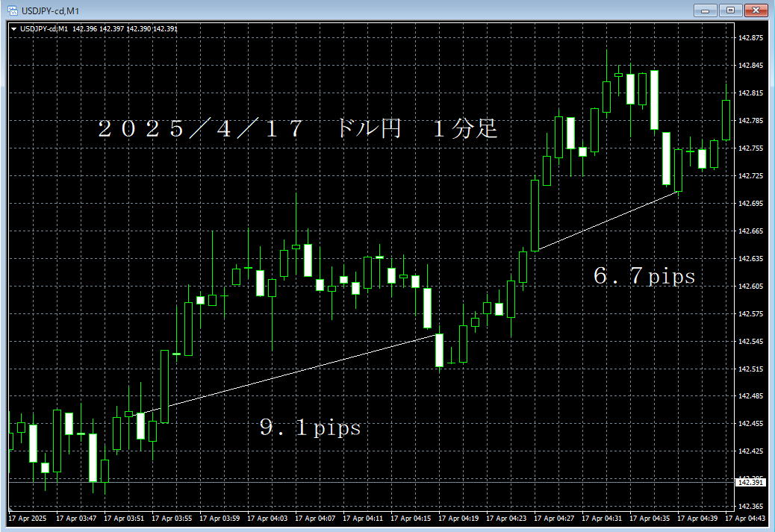This screenshot has height=532, width=775.
Task: Click the price scale value 142.875
Action: (750, 38)
